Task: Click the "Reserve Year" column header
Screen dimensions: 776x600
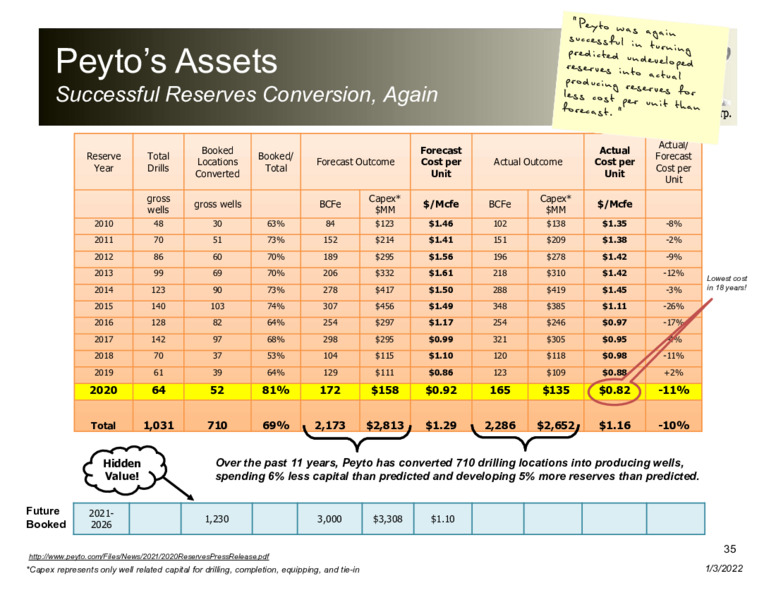Action: (103, 162)
